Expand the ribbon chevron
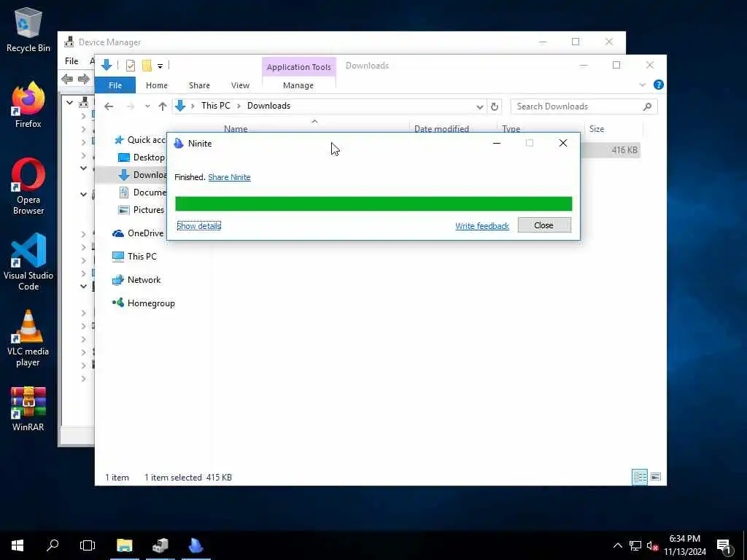The image size is (747, 560). coord(642,85)
